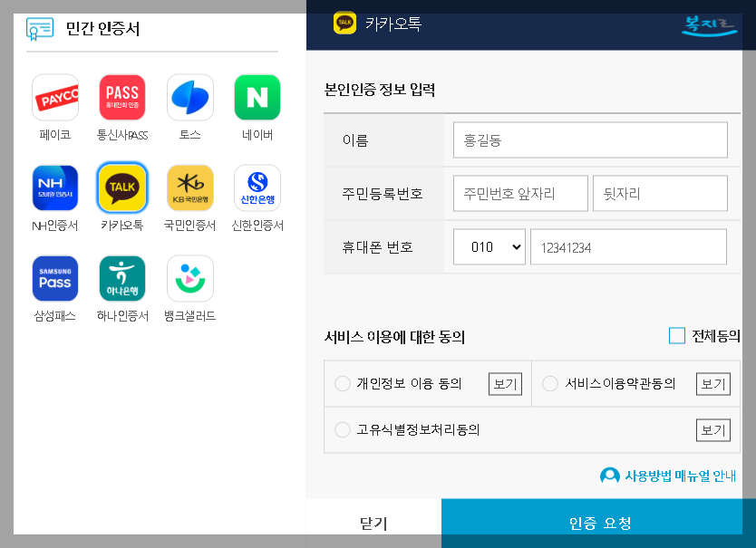This screenshot has width=756, height=548.
Task: Click the 뱅크샐러드 label
Action: (x=190, y=316)
